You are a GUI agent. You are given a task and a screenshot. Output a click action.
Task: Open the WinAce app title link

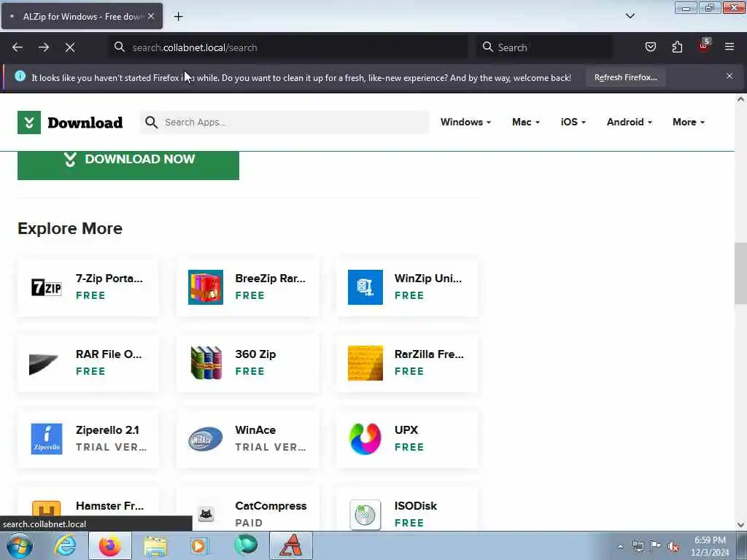(255, 429)
